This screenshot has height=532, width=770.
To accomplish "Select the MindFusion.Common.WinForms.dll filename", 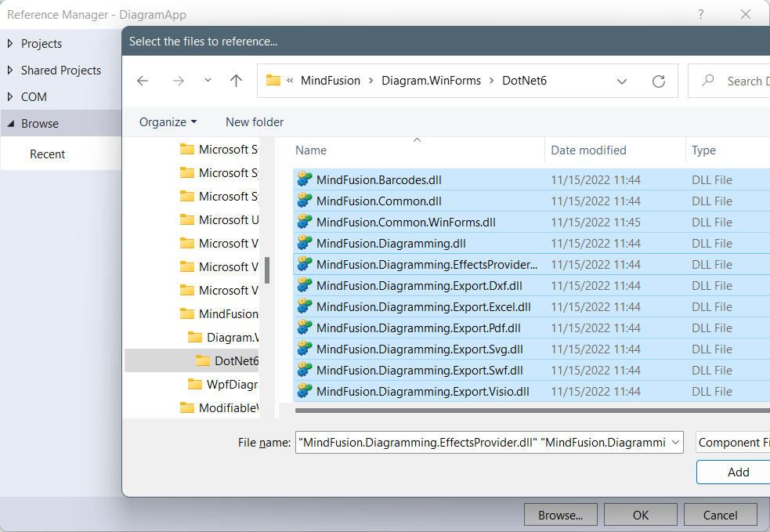I will tap(406, 223).
